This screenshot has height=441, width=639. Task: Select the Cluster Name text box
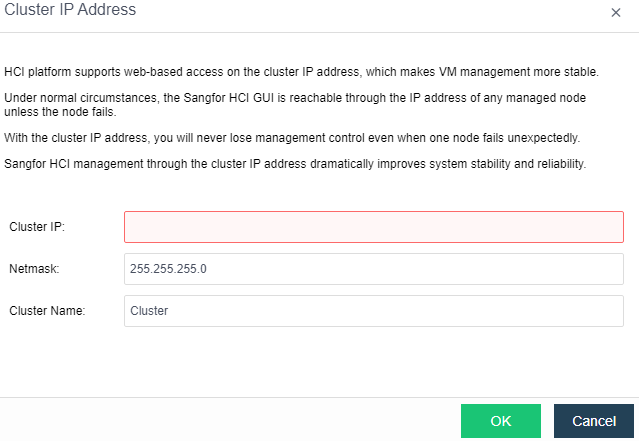[373, 310]
